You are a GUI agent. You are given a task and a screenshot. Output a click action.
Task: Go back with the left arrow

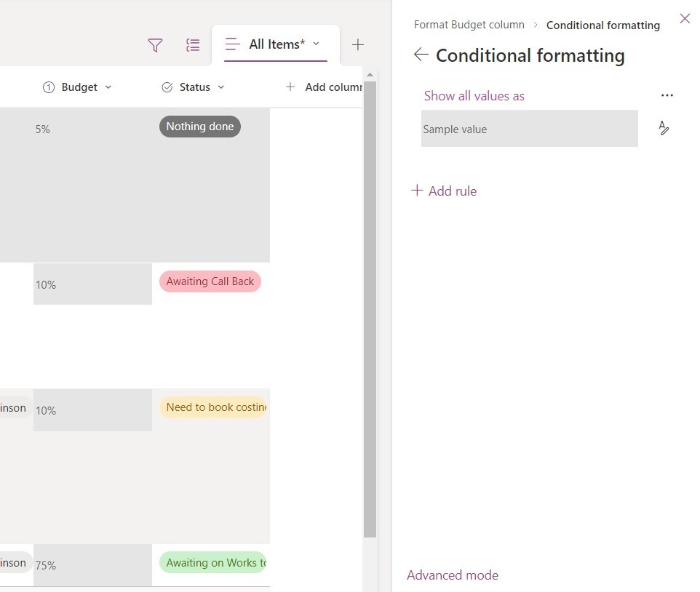(421, 55)
